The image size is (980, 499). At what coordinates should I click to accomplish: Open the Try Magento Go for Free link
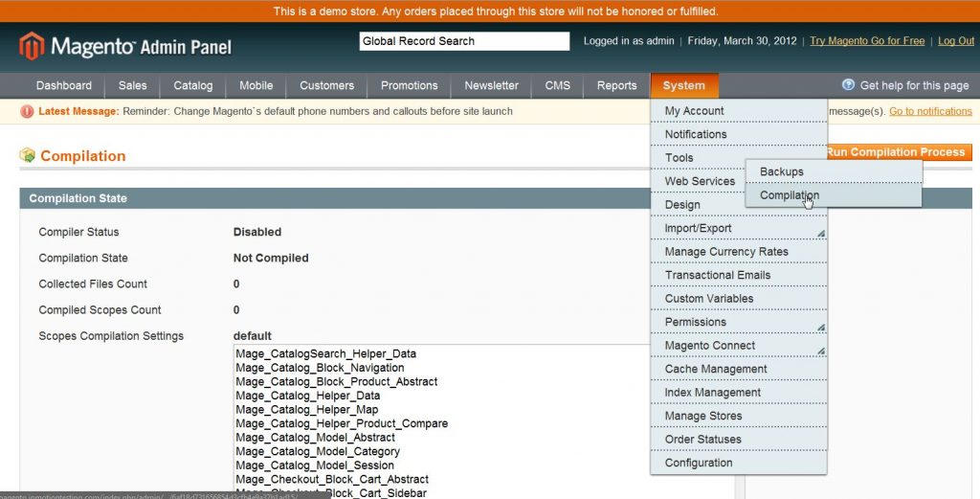click(x=867, y=41)
